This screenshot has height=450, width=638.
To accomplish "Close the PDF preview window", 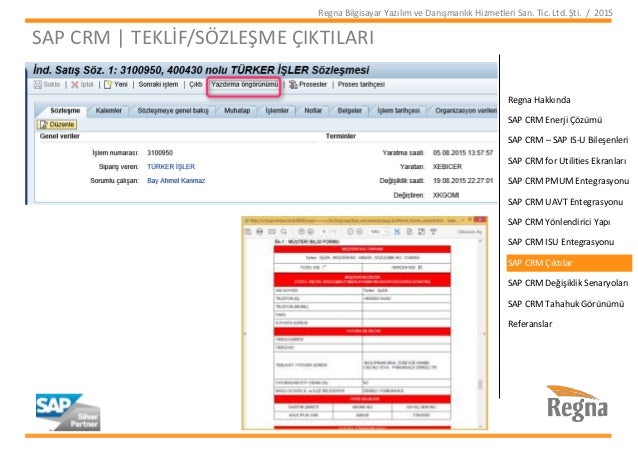I will (x=480, y=220).
